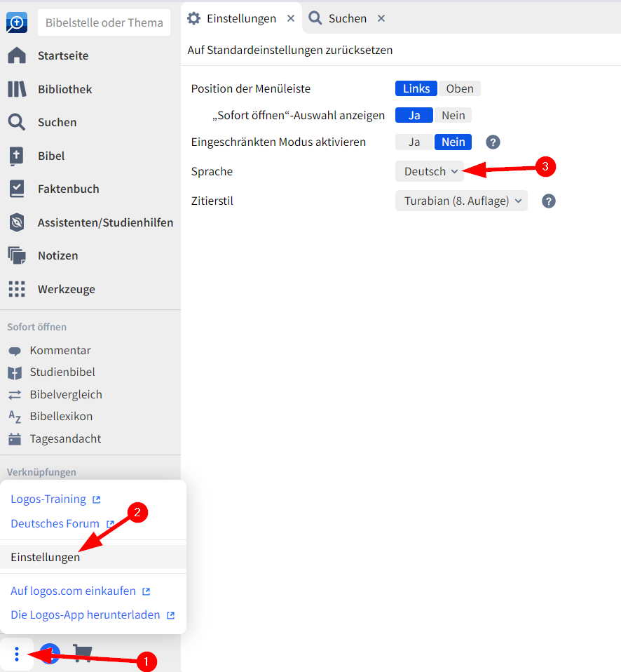Image resolution: width=621 pixels, height=672 pixels.
Task: Open Faktenbuch in the sidebar
Action: click(x=69, y=189)
